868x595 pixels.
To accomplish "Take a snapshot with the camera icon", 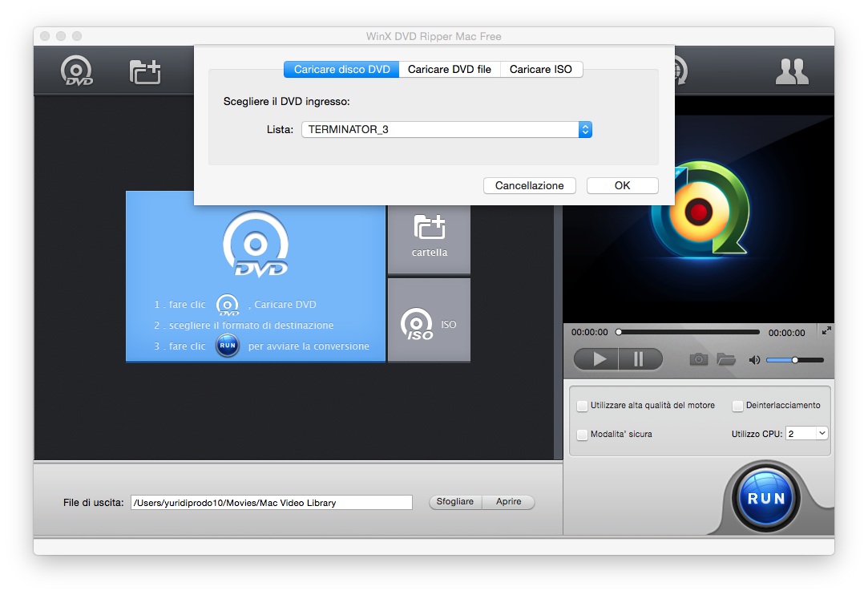I will point(699,359).
